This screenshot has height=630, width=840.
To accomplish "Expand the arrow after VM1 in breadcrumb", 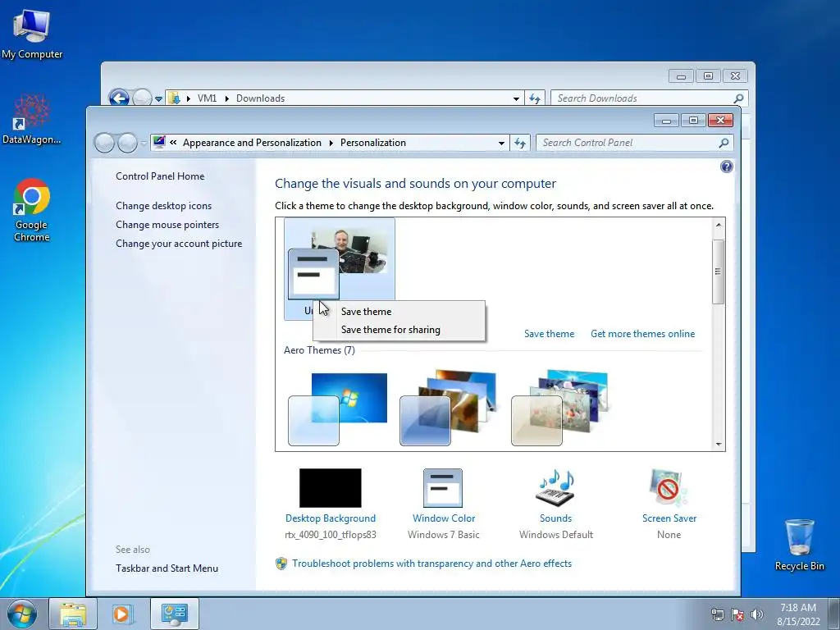I will 226,98.
